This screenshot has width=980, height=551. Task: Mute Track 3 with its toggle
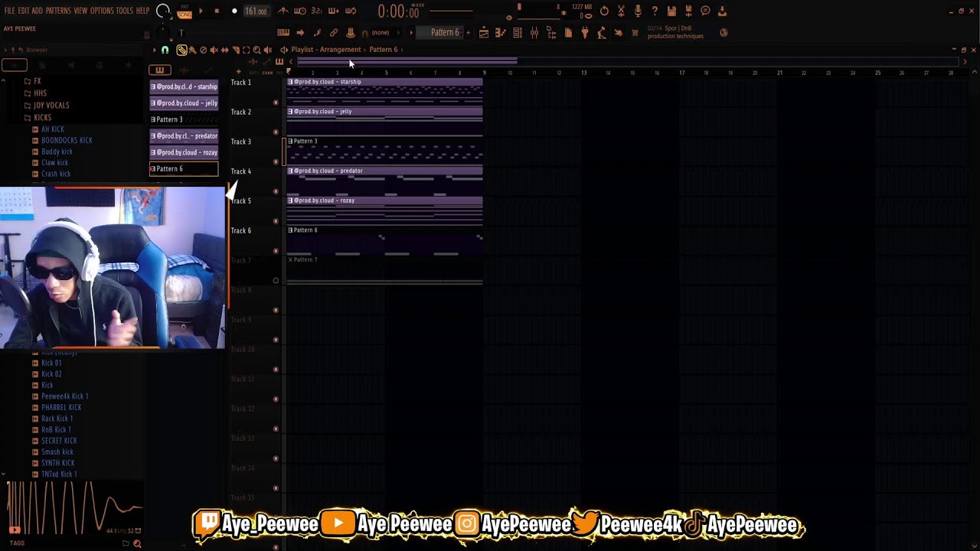(276, 162)
